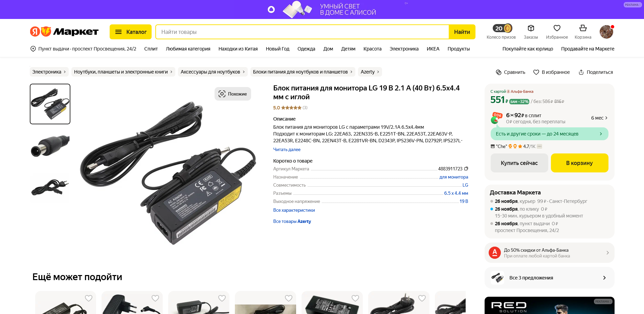Click the Сравнить compare icon
This screenshot has height=314, width=644.
(x=498, y=72)
